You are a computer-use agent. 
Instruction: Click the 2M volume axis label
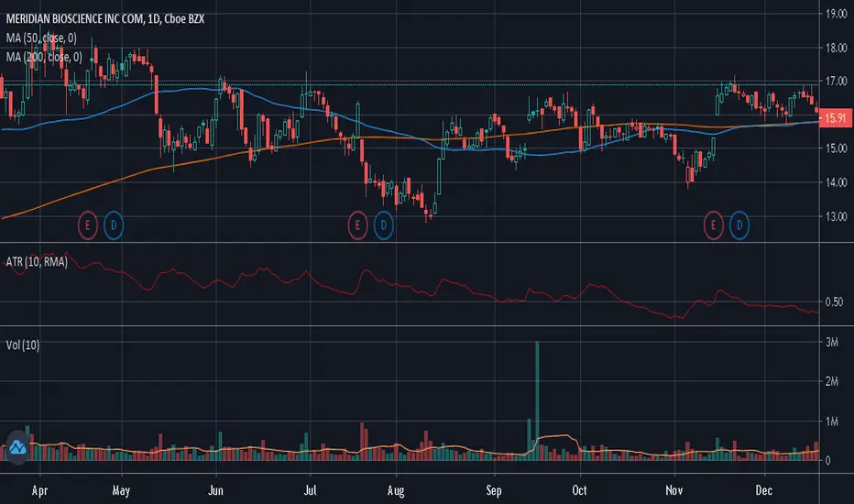(x=832, y=381)
